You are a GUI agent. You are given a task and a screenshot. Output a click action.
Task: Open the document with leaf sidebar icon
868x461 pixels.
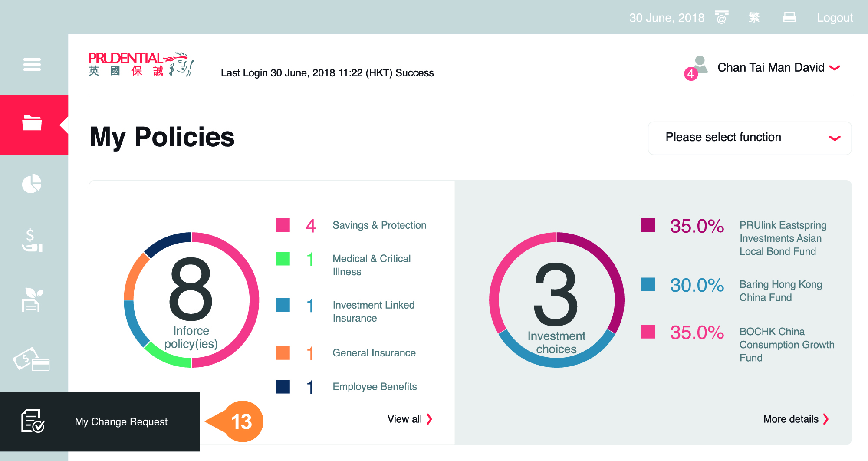32,300
